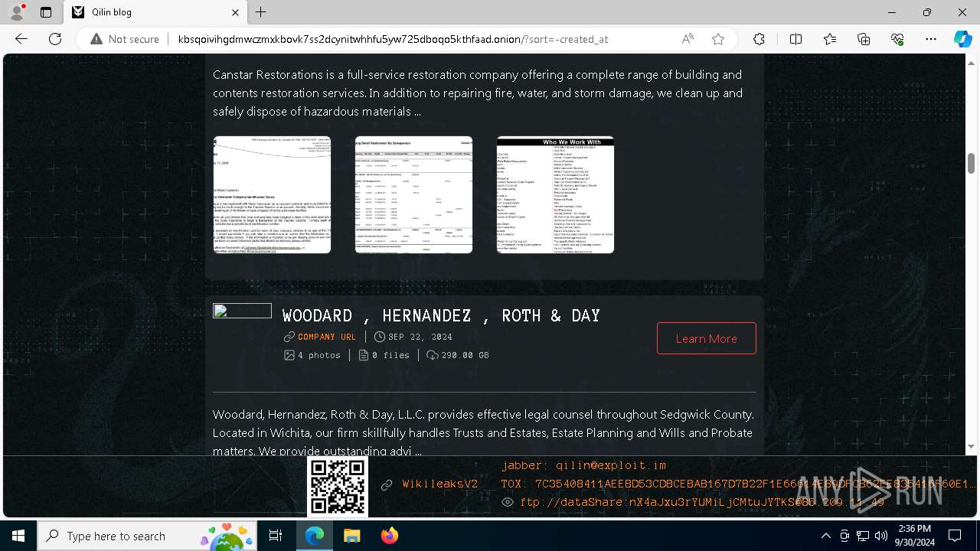Open the Collections icon
The image size is (980, 551).
[864, 39]
